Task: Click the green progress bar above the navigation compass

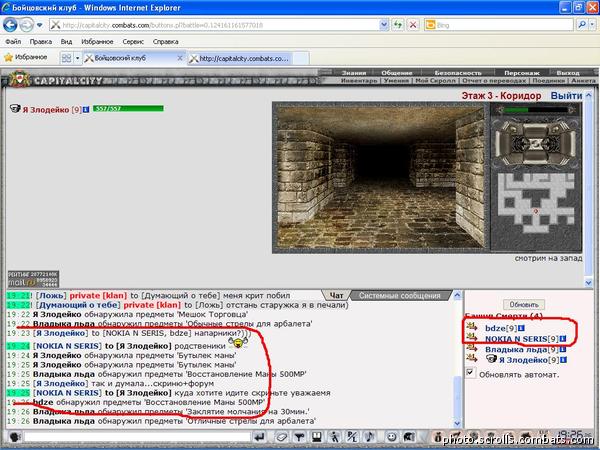Action: pos(535,110)
